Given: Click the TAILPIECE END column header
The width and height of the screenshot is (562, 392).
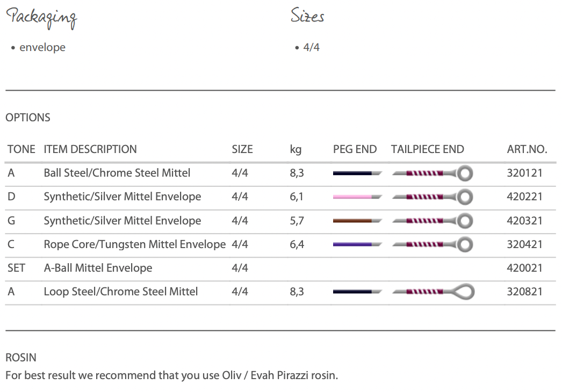Looking at the screenshot, I should point(427,149).
